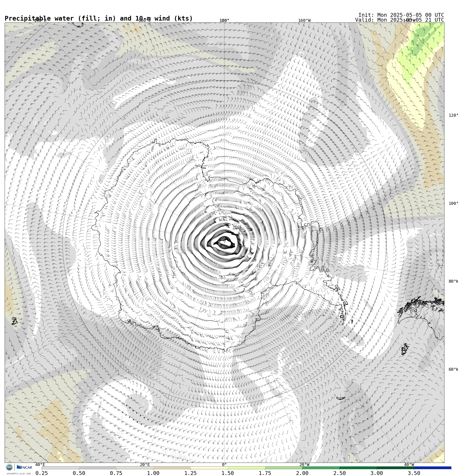Click the 0.75 colorbar tick value

click(116, 473)
